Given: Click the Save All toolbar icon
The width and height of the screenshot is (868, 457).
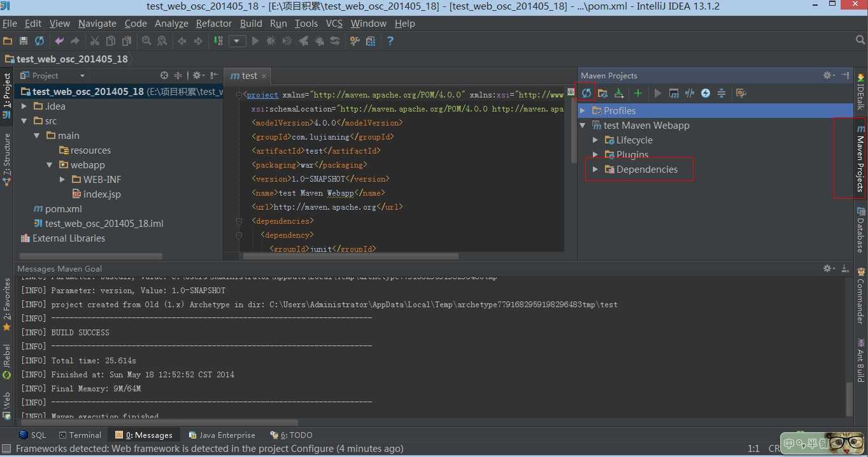Looking at the screenshot, I should [x=24, y=41].
